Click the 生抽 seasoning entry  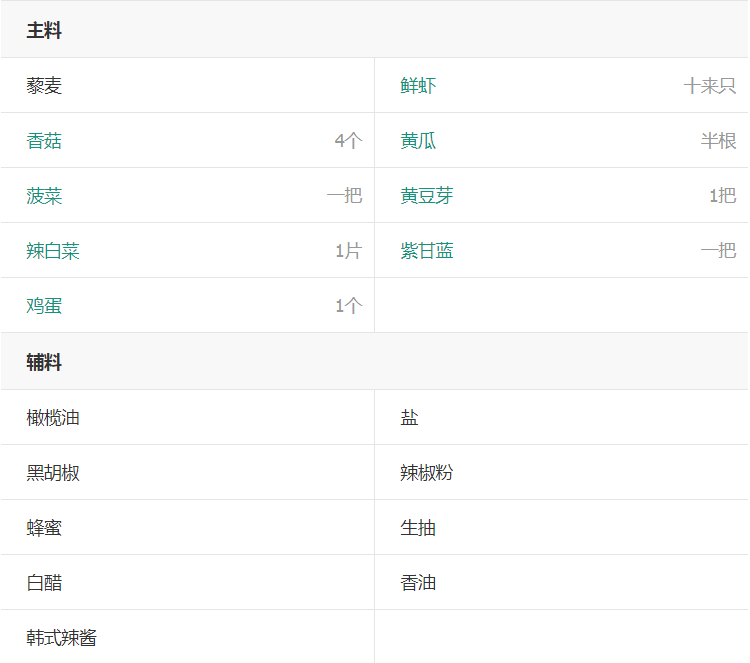pyautogui.click(x=418, y=528)
